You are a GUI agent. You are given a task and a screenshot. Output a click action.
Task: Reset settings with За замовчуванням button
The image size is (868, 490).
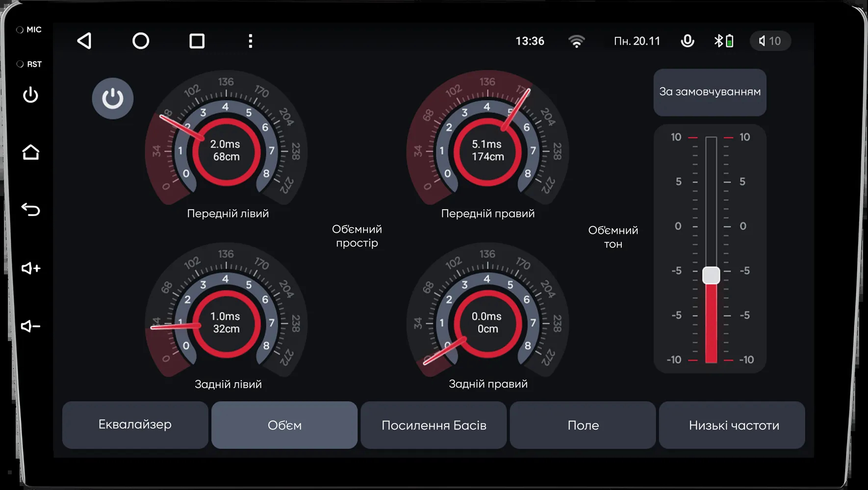coord(710,92)
